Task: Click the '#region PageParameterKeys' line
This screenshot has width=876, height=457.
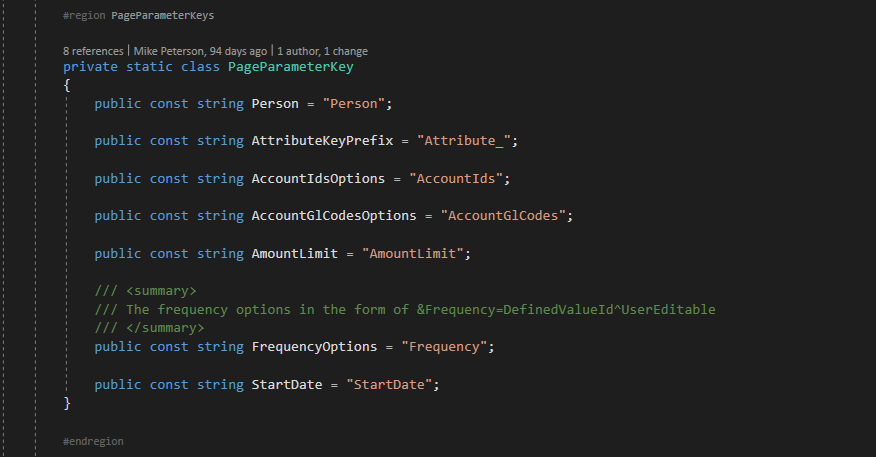Action: point(139,16)
